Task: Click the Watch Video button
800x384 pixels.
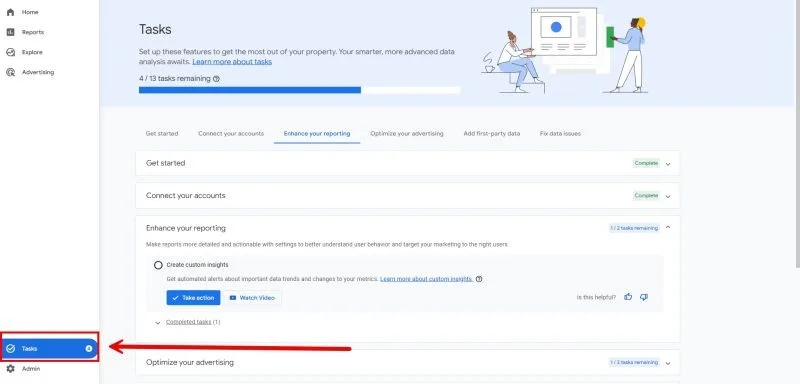Action: pyautogui.click(x=253, y=298)
